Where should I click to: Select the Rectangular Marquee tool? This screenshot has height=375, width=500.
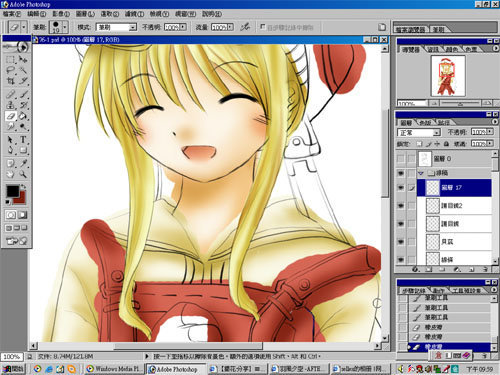(x=10, y=60)
